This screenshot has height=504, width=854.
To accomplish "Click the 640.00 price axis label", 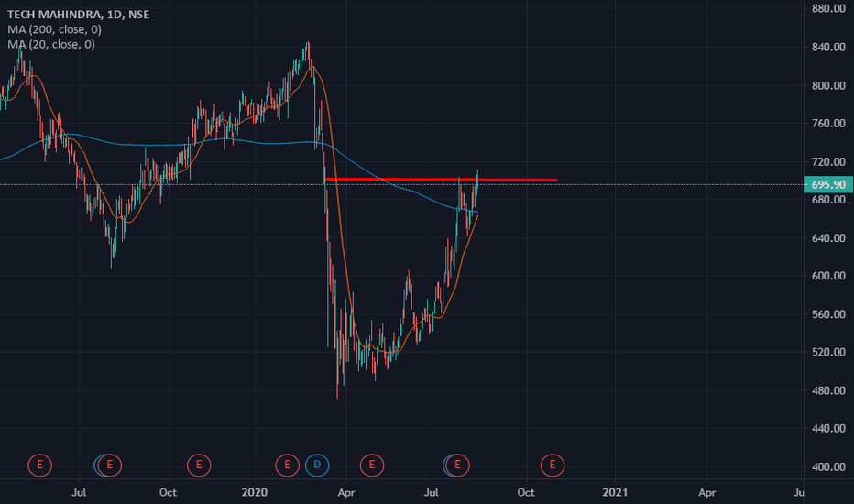I will pos(827,238).
